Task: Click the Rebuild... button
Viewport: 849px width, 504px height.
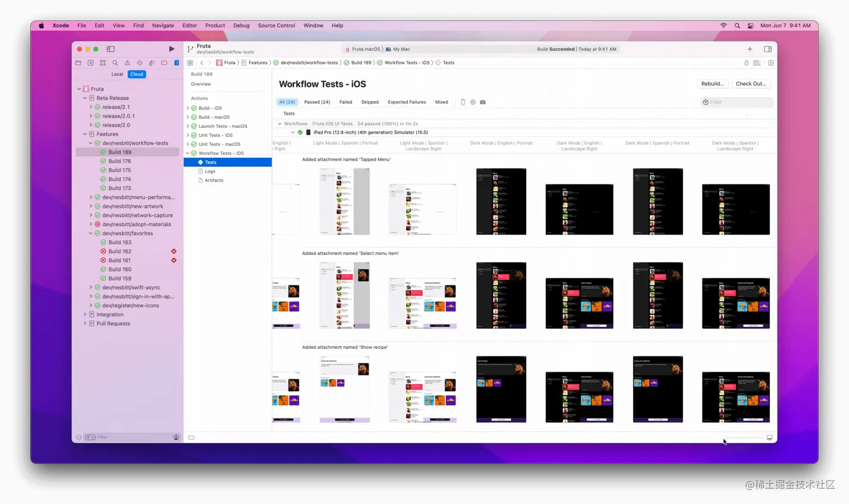Action: coord(713,84)
